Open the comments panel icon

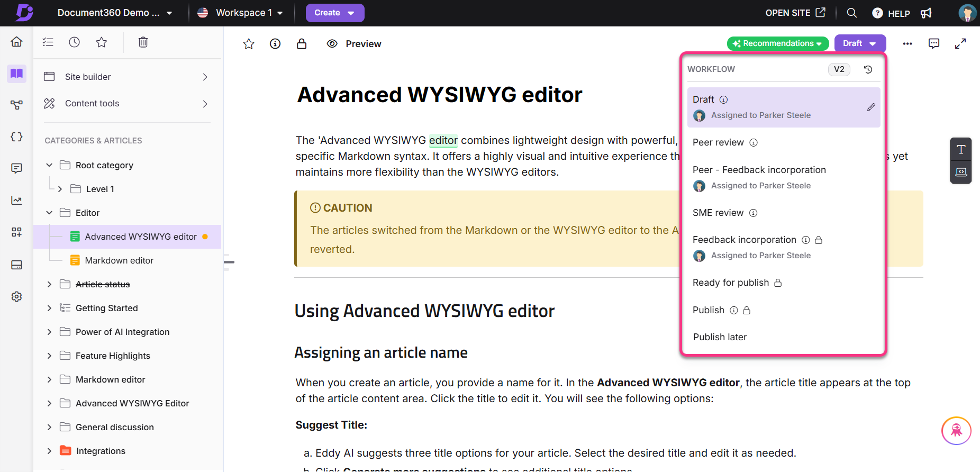[934, 43]
